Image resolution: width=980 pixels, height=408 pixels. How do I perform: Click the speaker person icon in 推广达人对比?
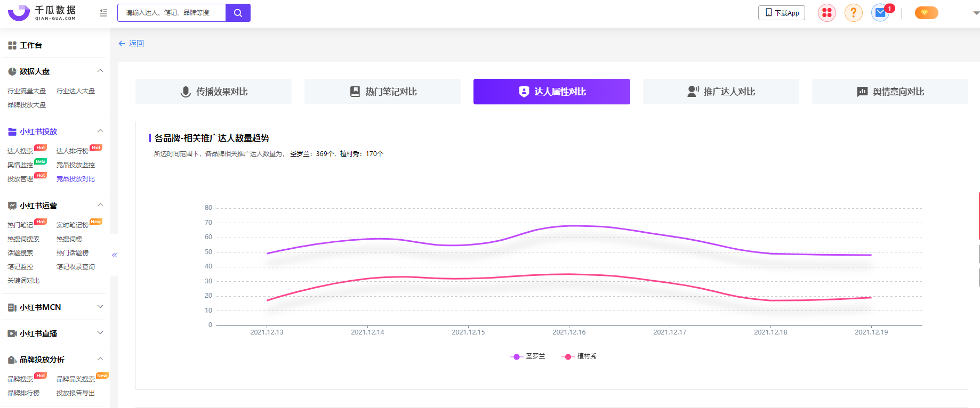(x=693, y=92)
